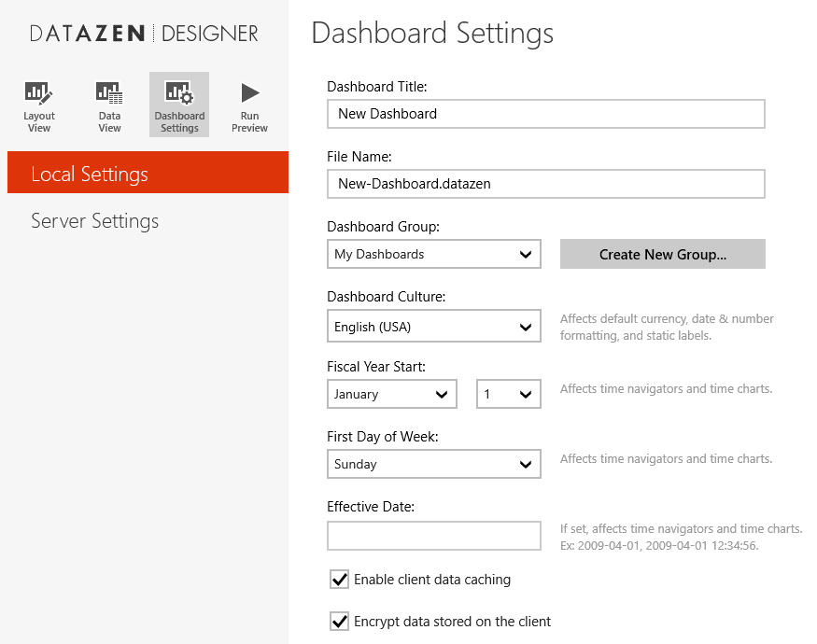Click the Datazen Designer logo
This screenshot has width=817, height=644.
pos(144,34)
